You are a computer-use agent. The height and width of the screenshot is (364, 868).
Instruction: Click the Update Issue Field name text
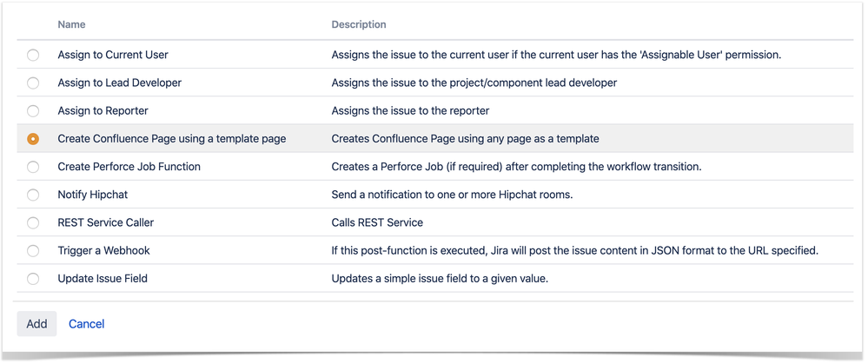pos(103,278)
